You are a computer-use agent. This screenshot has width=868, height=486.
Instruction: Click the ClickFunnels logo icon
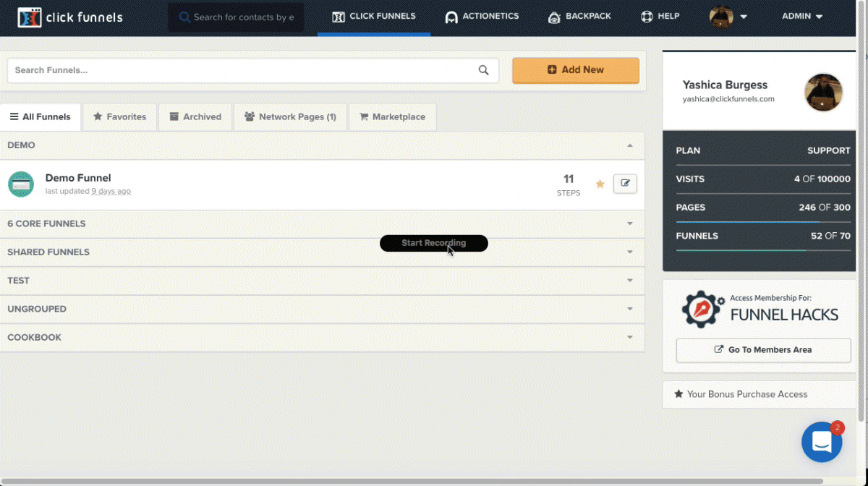pos(30,17)
